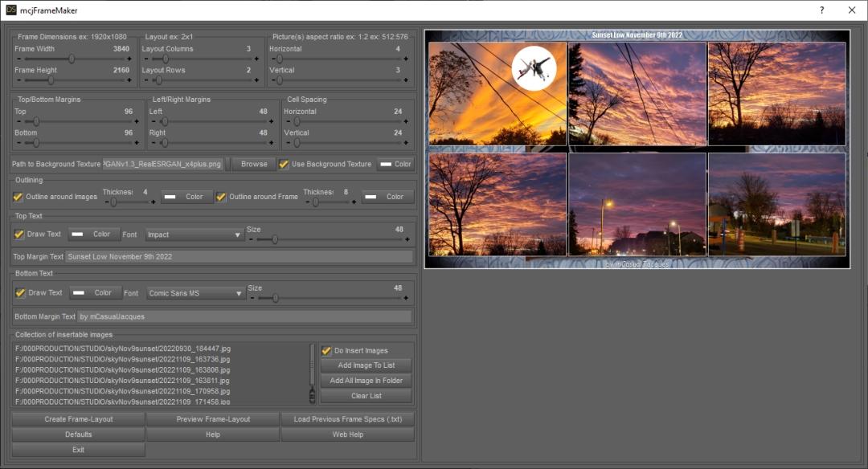
Task: Click Load Previous Frame Specs (.txt) button
Action: (x=348, y=419)
